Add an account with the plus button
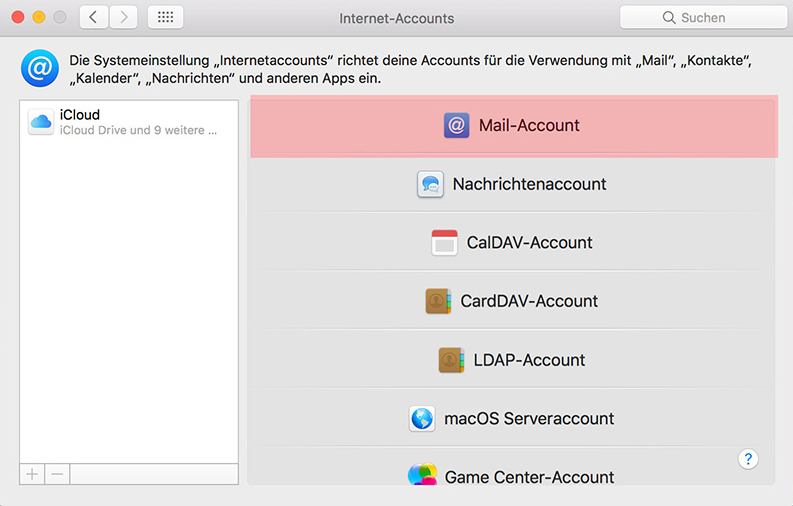This screenshot has width=793, height=506. click(32, 474)
